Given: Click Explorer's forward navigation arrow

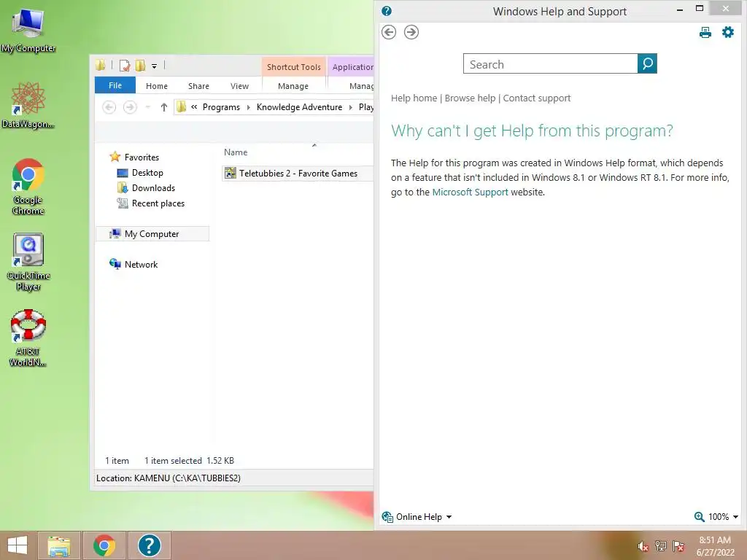Looking at the screenshot, I should [x=130, y=107].
